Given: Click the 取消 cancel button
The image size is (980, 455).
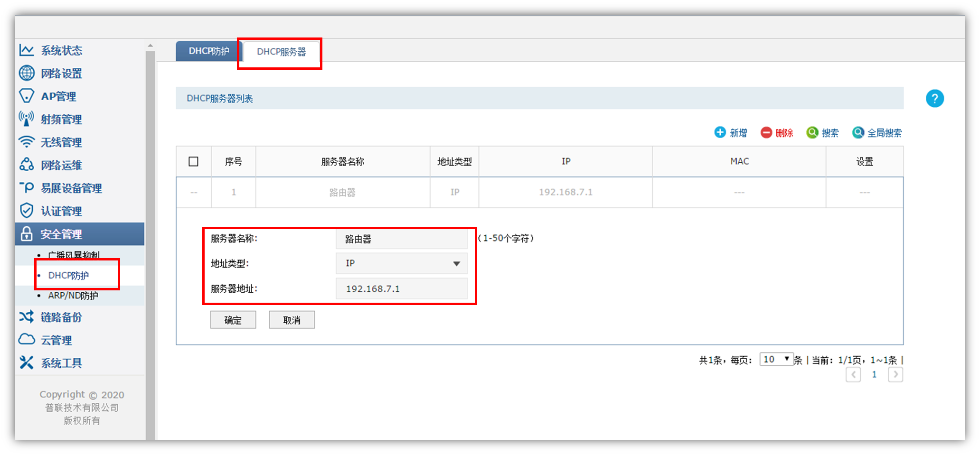Looking at the screenshot, I should pos(292,320).
